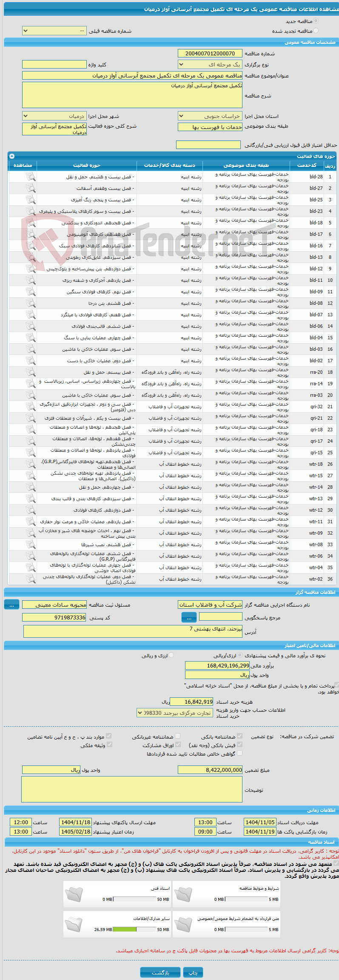Open view icon for row bld-25

31,200
